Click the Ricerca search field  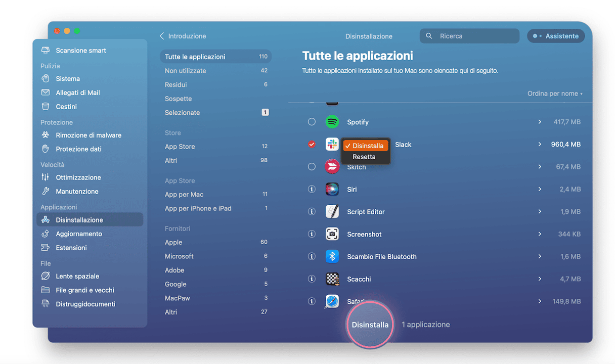[x=469, y=36]
